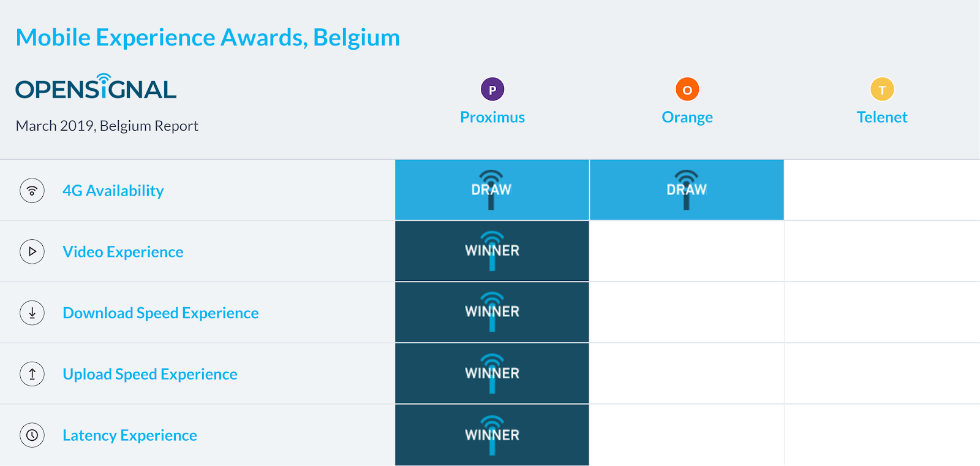Open the 4G Availability category

pyautogui.click(x=113, y=191)
